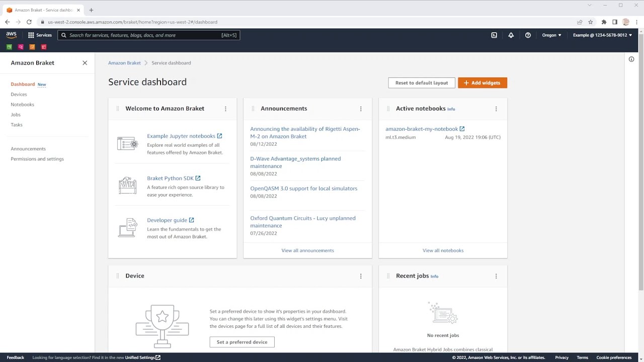Screen dimensions: 644x362
Task: Open the Services grid menu
Action: (x=40, y=35)
